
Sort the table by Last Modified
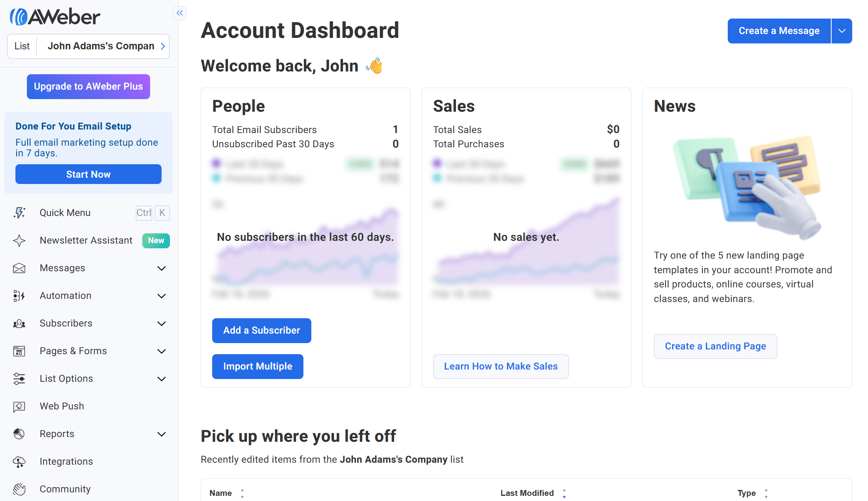(x=565, y=493)
